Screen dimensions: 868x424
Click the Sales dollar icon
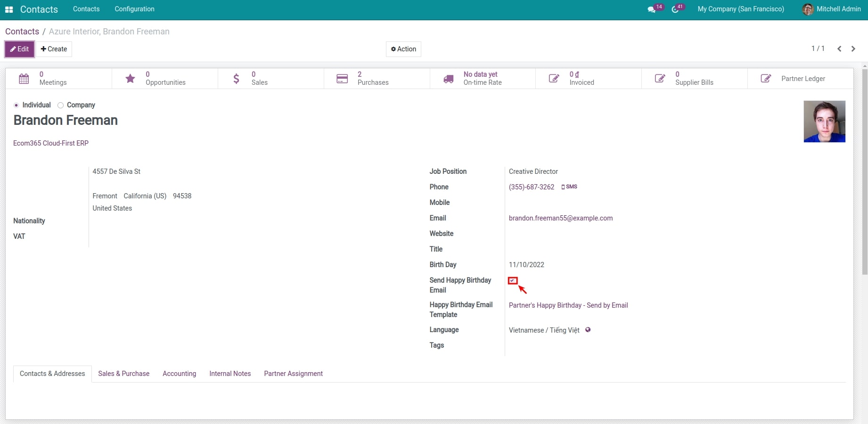point(236,78)
